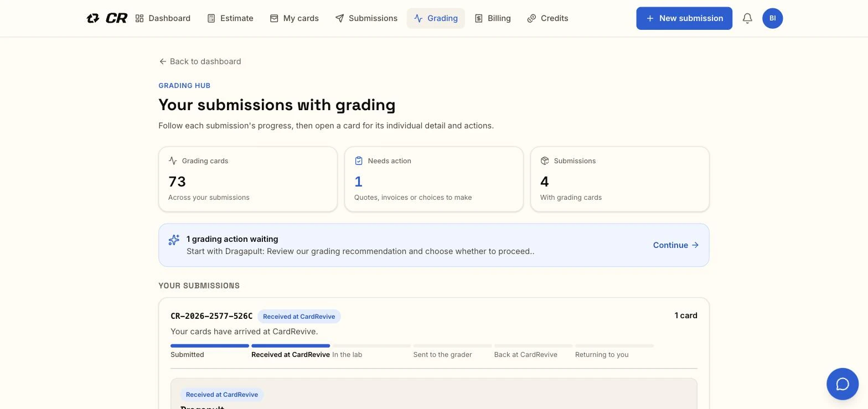Open the Dashboard nav item
This screenshot has width=868, height=409.
coord(163,18)
